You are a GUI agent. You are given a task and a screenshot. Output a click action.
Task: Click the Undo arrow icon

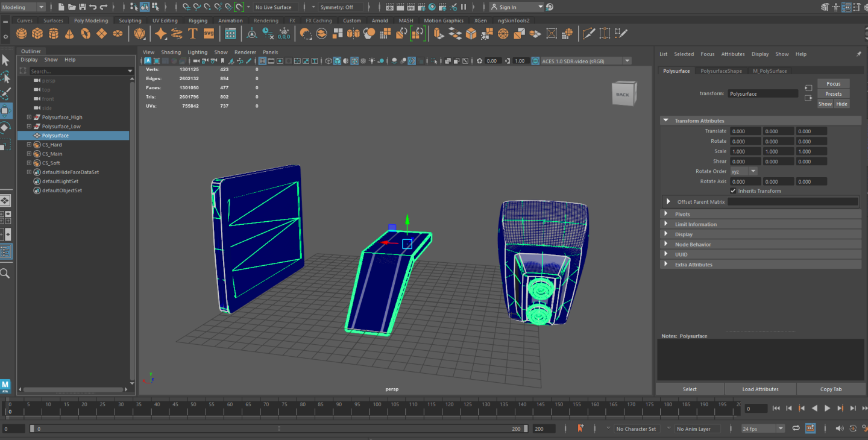(93, 7)
